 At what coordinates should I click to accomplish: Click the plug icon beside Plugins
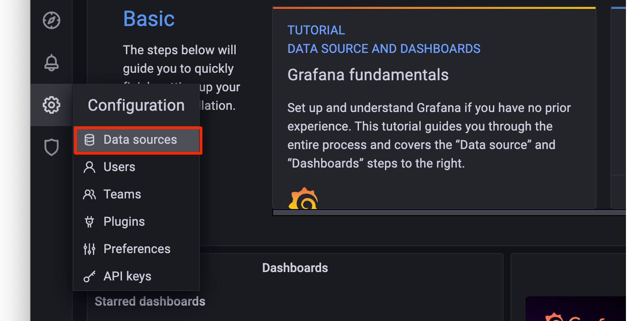(89, 221)
